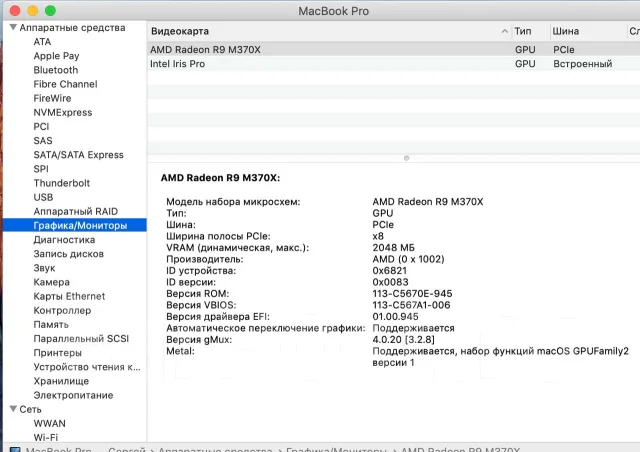Click EFI driver version 01.00.945
Image resolution: width=640 pixels, height=452 pixels.
pyautogui.click(x=395, y=316)
